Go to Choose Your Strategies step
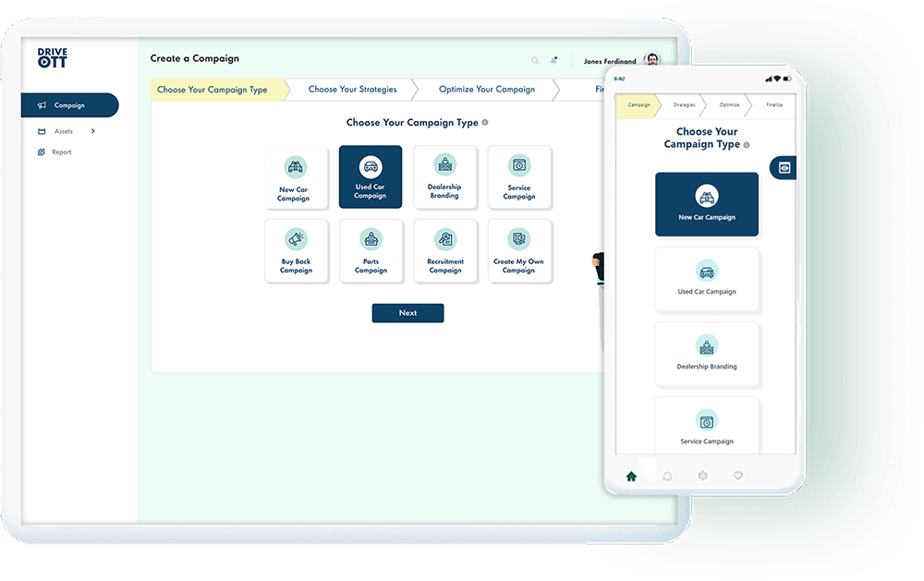This screenshot has width=924, height=581. coord(352,90)
